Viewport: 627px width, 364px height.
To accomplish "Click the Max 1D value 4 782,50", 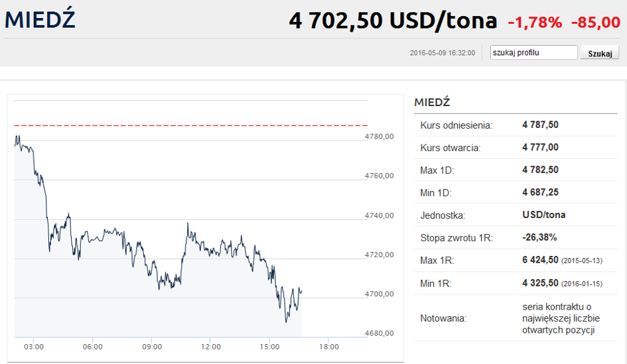I will (x=540, y=170).
